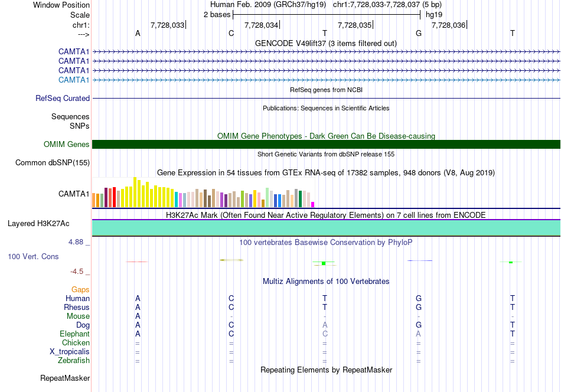Viewport: 561px width, 392px height.
Task: Click the '4.88' upper PhyloP axis value
Action: (x=76, y=242)
